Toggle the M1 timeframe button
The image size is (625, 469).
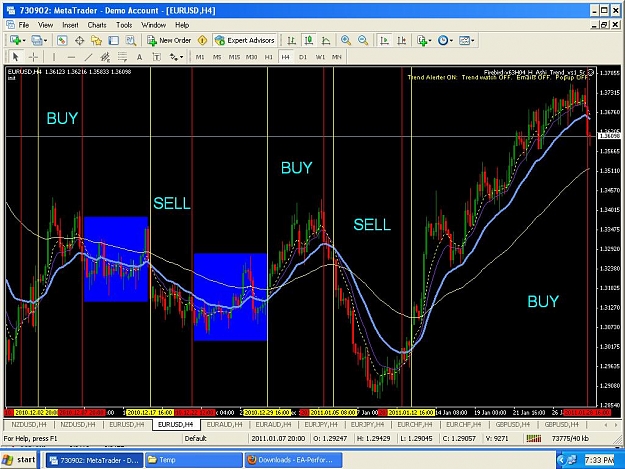(200, 57)
